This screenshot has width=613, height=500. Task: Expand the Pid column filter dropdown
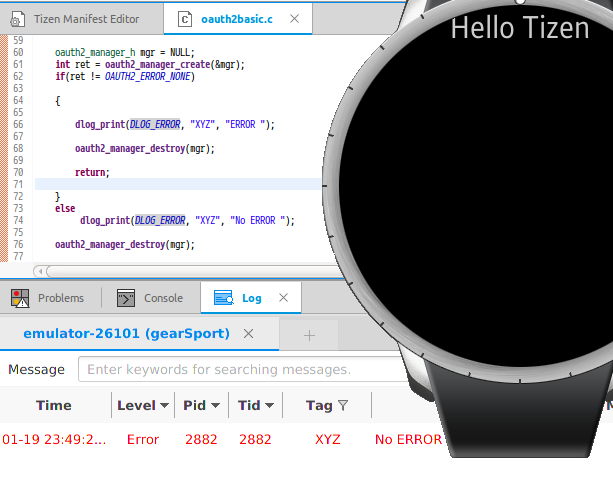click(218, 406)
